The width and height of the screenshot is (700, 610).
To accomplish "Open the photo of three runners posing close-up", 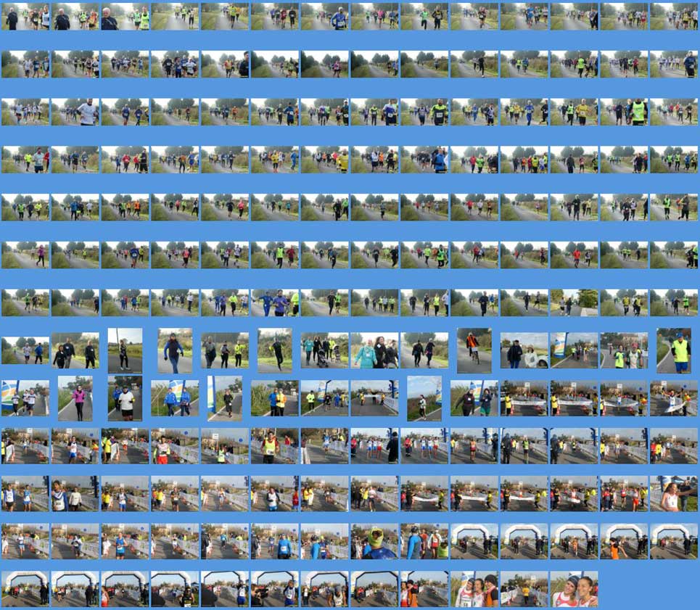I will coord(474,588).
